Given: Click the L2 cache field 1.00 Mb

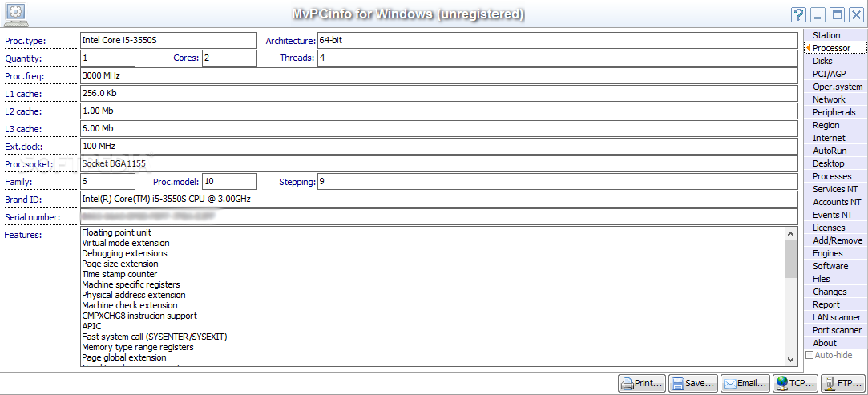Looking at the screenshot, I should click(x=438, y=111).
